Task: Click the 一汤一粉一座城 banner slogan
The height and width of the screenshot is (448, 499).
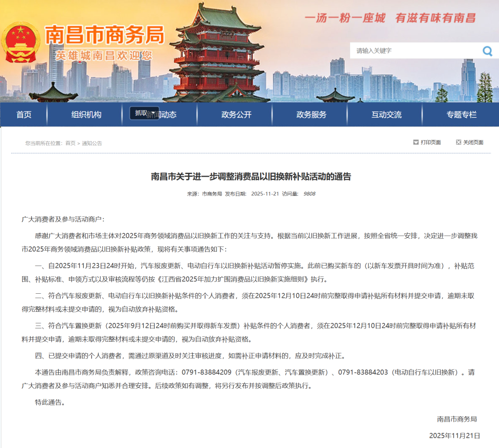Action: coord(345,18)
